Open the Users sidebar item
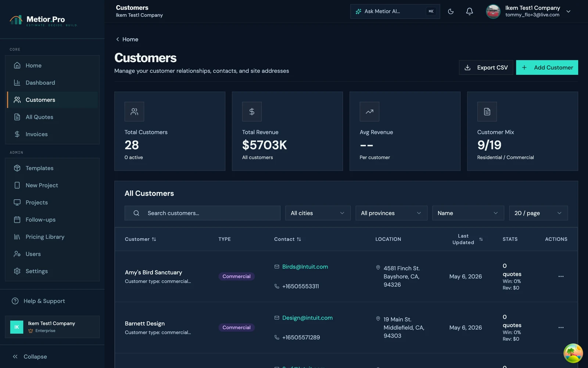588x368 pixels. click(53, 254)
